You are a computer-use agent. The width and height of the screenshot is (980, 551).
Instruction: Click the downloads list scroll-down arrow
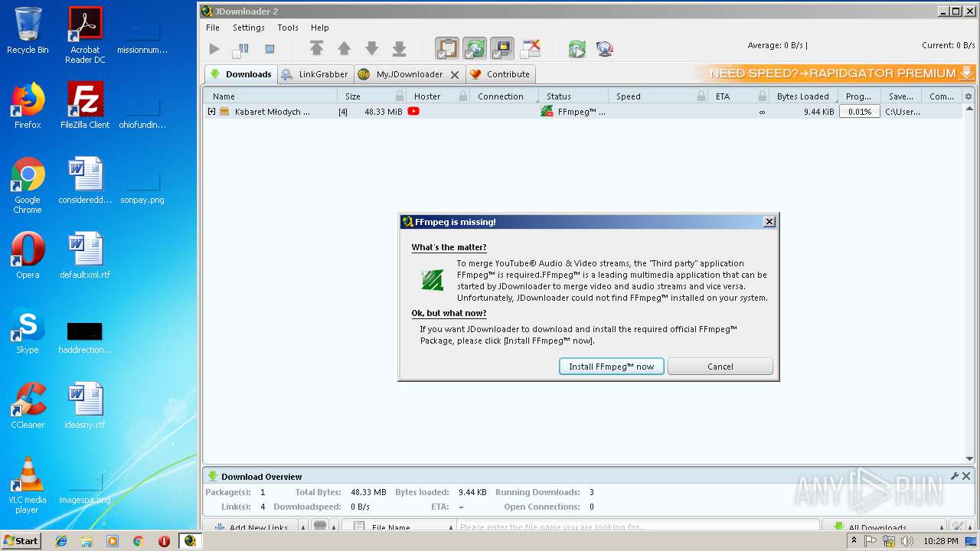969,459
